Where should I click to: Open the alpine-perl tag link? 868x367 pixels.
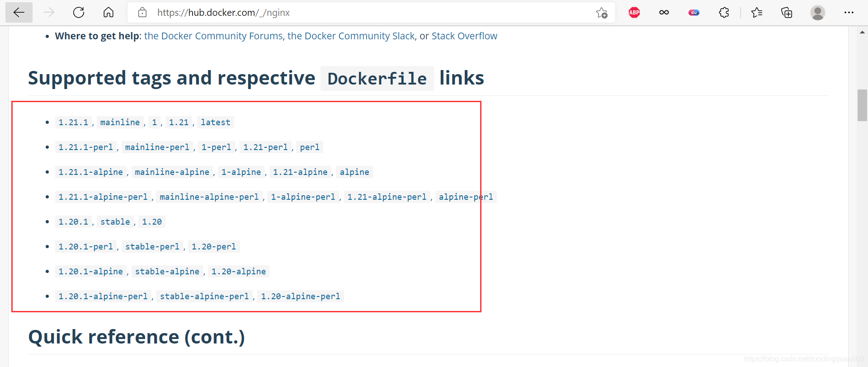[466, 197]
